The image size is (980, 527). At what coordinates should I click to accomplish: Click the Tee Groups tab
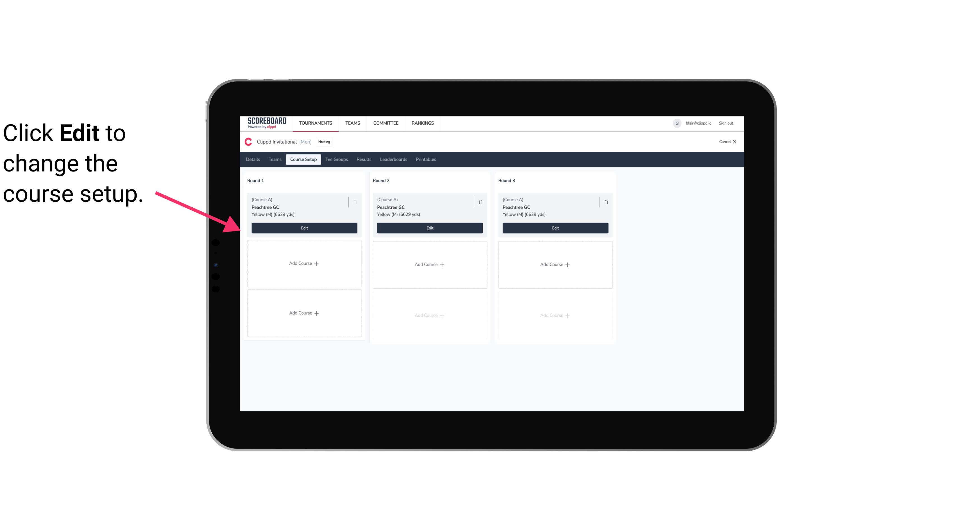point(336,159)
